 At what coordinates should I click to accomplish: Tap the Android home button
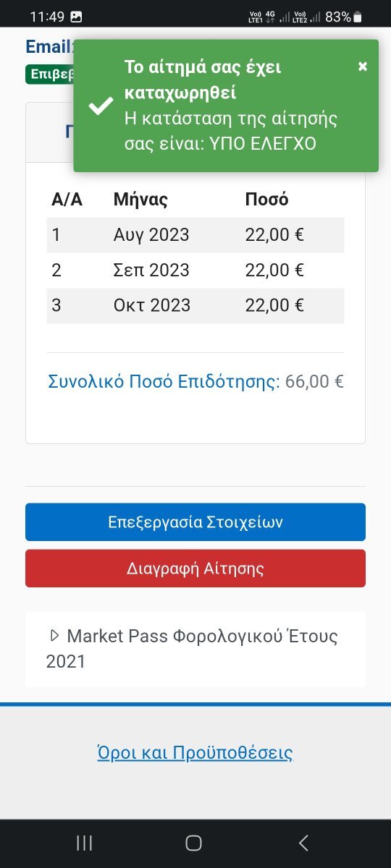(193, 843)
